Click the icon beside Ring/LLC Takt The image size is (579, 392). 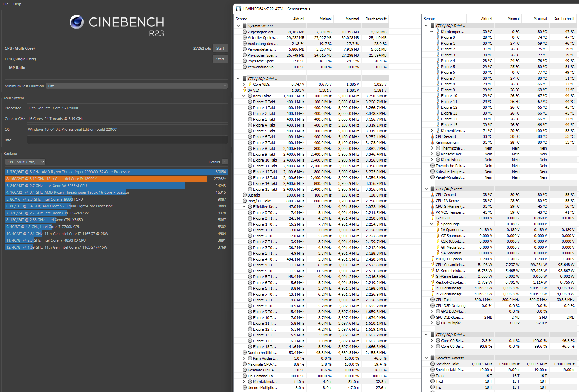coord(245,201)
